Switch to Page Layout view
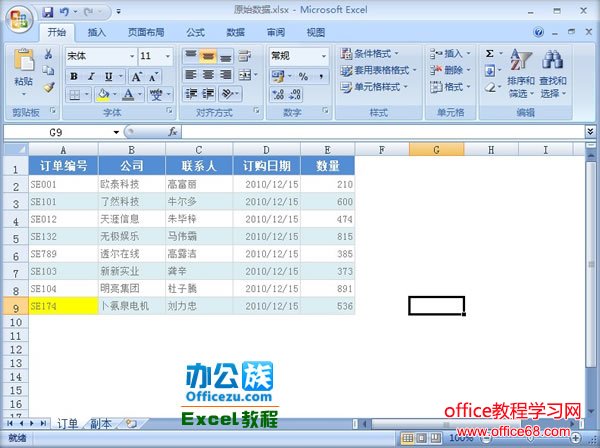Viewport: 600px width, 448px height. coord(421,438)
